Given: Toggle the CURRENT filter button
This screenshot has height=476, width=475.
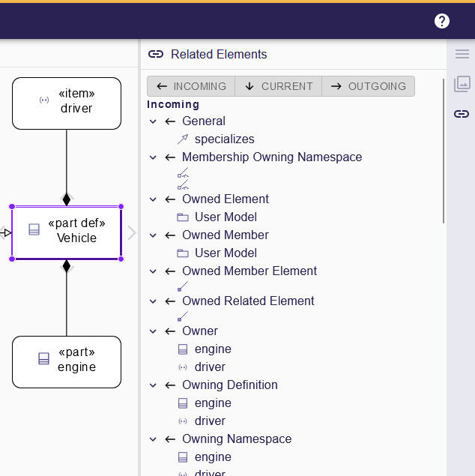Looking at the screenshot, I should 278,86.
